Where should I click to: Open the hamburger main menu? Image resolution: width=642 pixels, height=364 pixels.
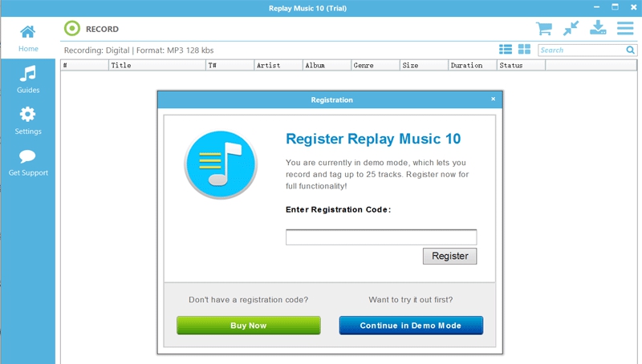point(625,28)
